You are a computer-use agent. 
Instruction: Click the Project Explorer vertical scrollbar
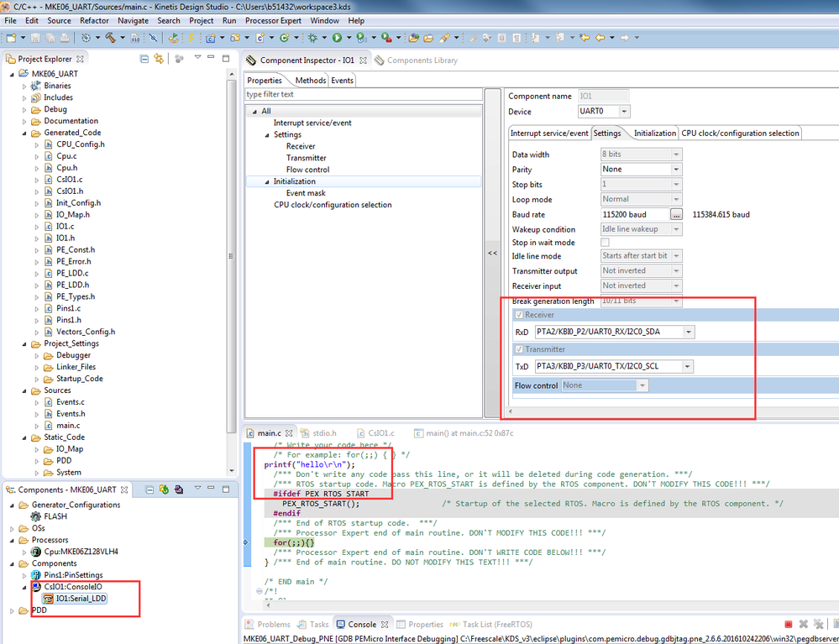[231, 257]
